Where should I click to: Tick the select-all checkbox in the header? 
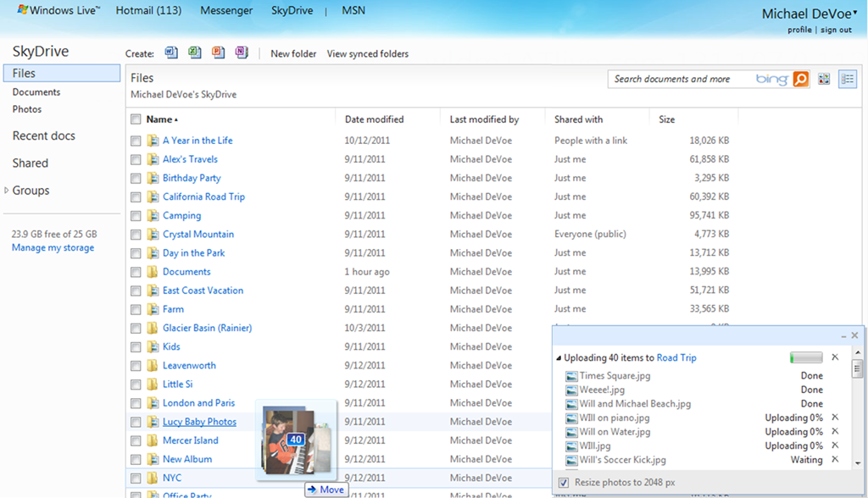pyautogui.click(x=136, y=119)
